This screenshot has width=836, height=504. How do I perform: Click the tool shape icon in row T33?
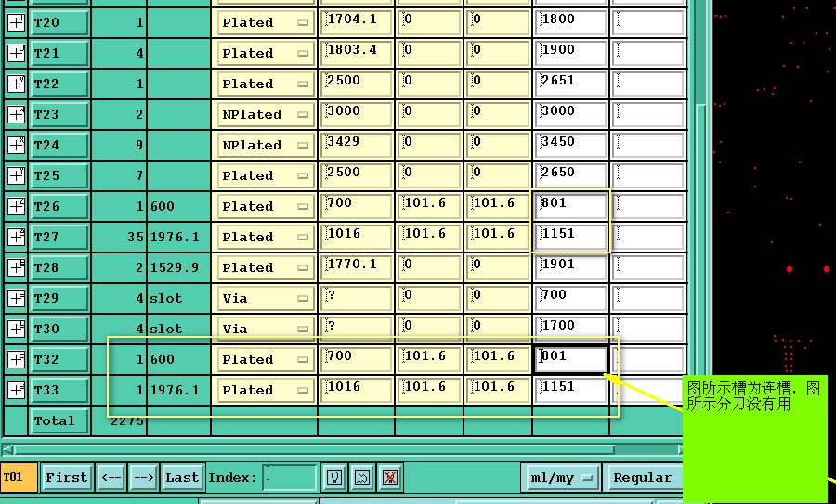[16, 391]
